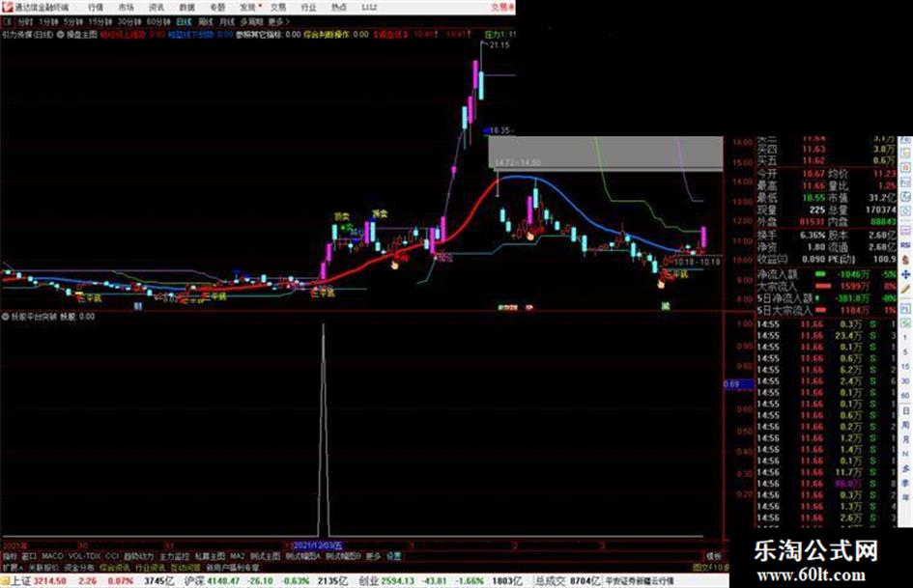
Task: Click the 日 shortcut in right sidebar
Action: (905, 410)
